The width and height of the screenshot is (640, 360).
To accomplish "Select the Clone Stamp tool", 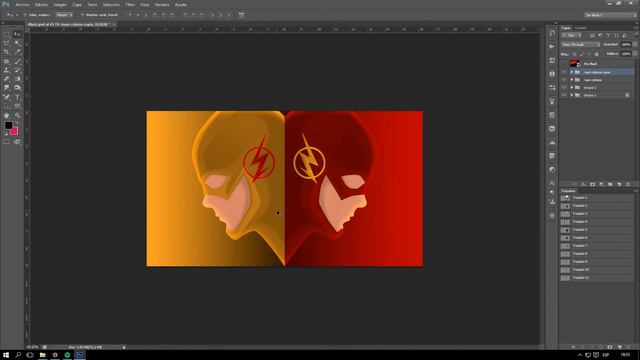I will coord(7,70).
